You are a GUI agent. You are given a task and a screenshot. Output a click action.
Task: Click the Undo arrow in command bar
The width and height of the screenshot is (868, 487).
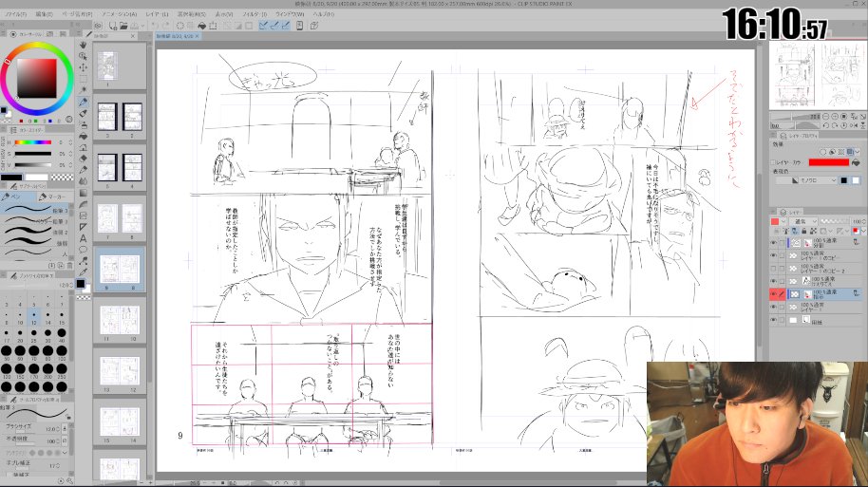point(155,26)
